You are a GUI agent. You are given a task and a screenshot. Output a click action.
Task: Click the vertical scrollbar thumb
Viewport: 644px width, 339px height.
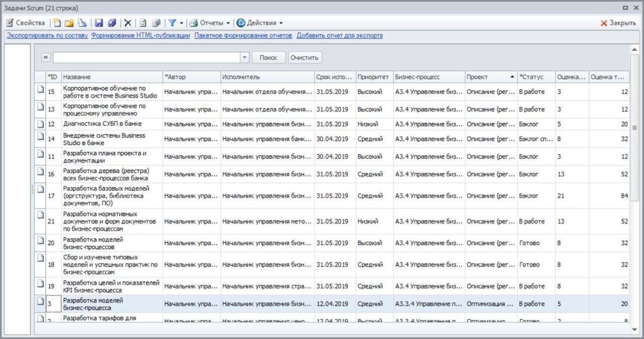634,127
